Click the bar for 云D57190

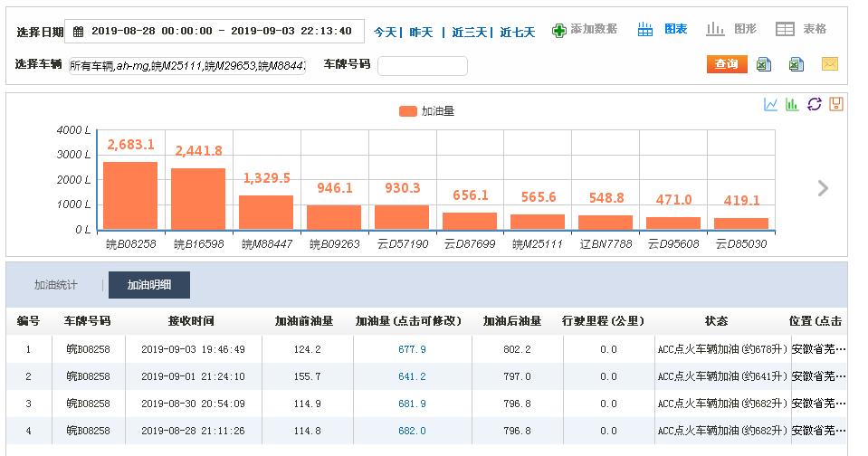coord(402,217)
